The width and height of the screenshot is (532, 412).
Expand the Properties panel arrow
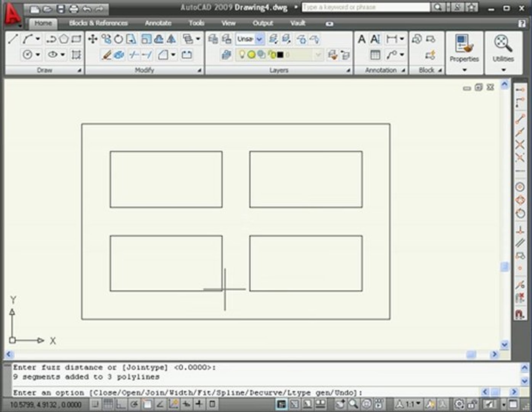click(464, 70)
